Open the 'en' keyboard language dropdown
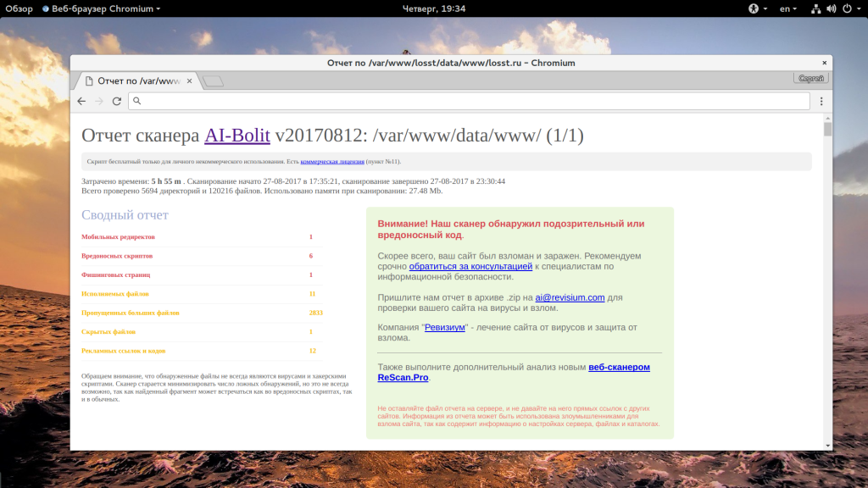The image size is (868, 488). click(788, 8)
